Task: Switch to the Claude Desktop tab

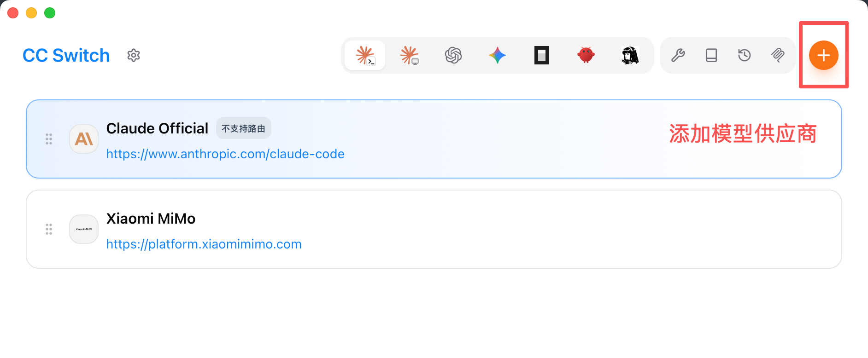Action: coord(409,55)
